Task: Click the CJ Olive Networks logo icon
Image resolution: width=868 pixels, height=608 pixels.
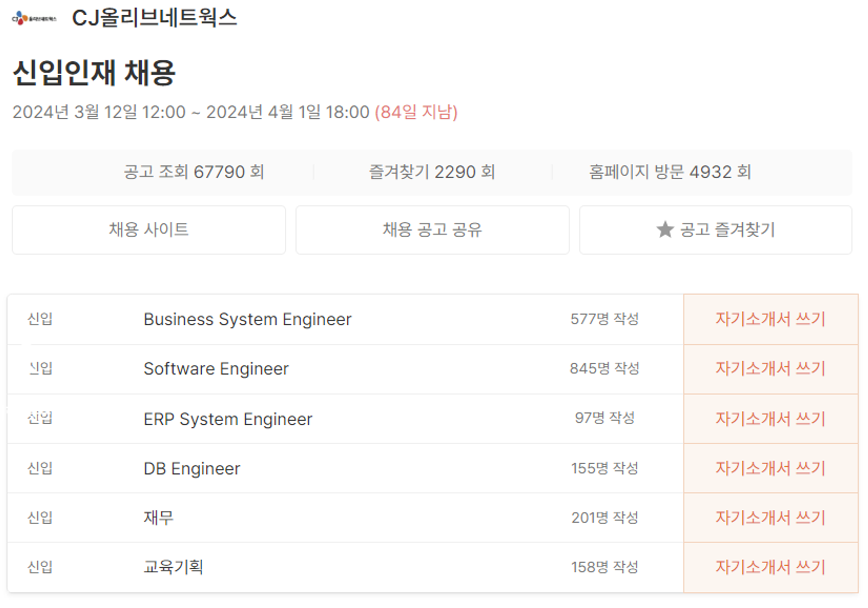Action: click(x=34, y=18)
